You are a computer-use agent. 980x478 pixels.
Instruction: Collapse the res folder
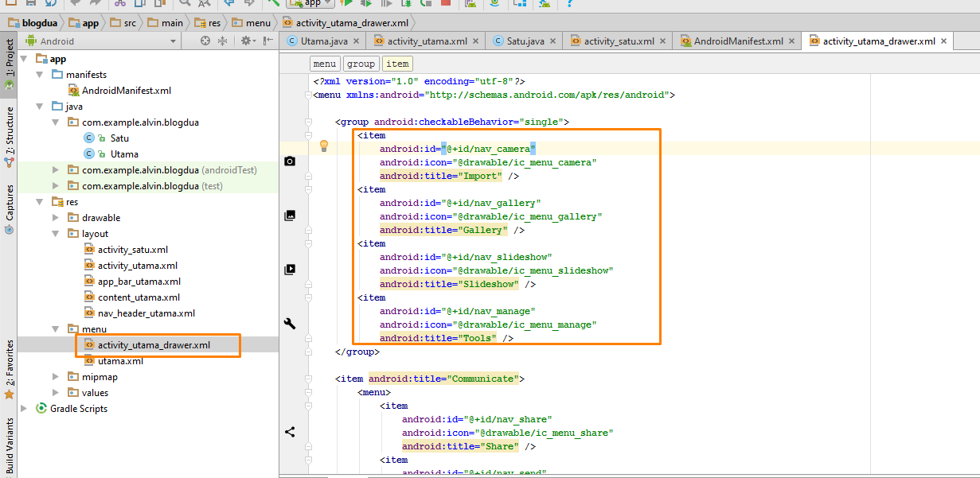(40, 202)
